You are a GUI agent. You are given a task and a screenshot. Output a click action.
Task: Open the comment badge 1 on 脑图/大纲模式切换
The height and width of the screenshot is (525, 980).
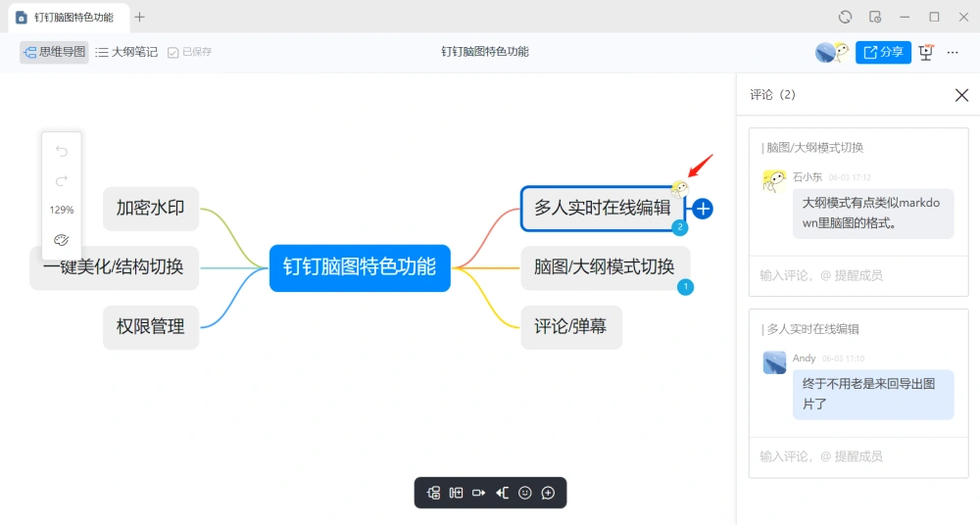686,287
